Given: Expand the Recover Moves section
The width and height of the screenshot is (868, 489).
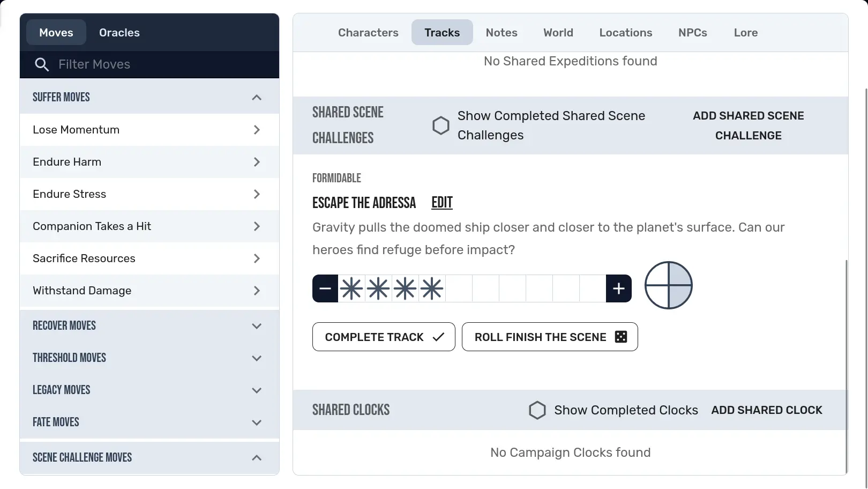Looking at the screenshot, I should [257, 326].
